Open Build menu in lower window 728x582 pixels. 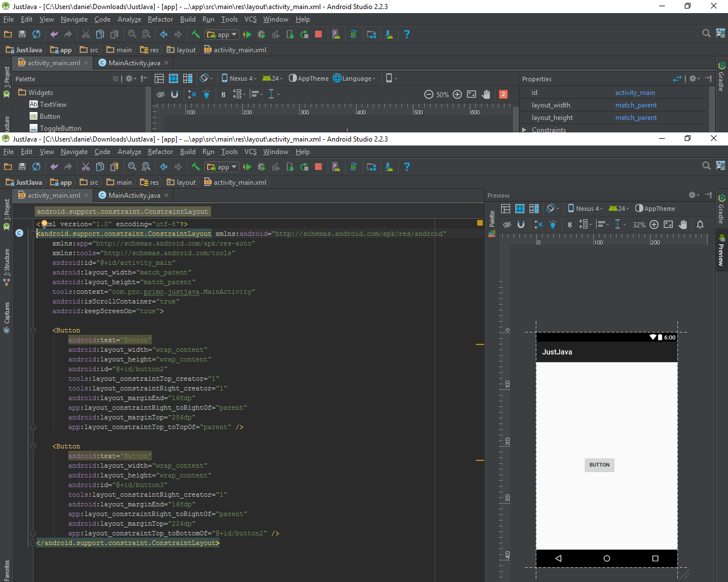[x=188, y=152]
